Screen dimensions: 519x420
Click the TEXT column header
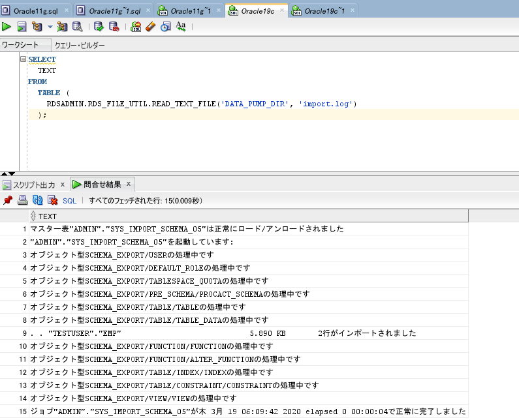pyautogui.click(x=249, y=217)
